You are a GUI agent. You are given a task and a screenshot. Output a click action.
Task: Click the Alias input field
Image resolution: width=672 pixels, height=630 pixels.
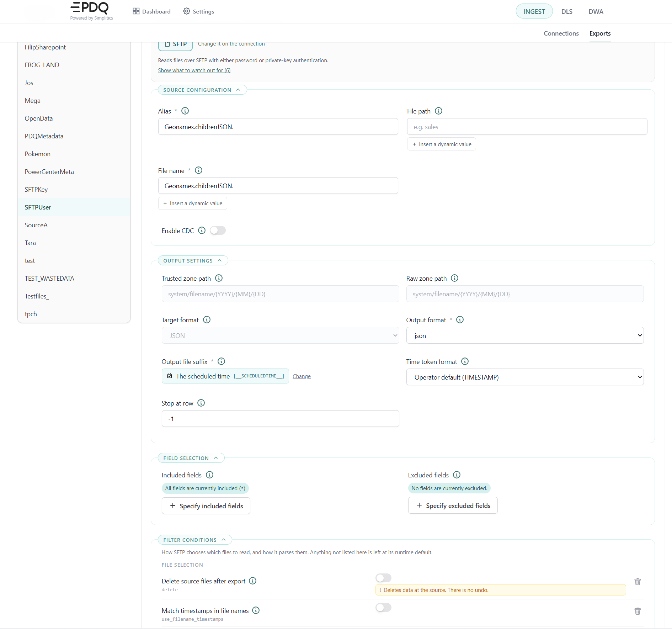tap(278, 127)
